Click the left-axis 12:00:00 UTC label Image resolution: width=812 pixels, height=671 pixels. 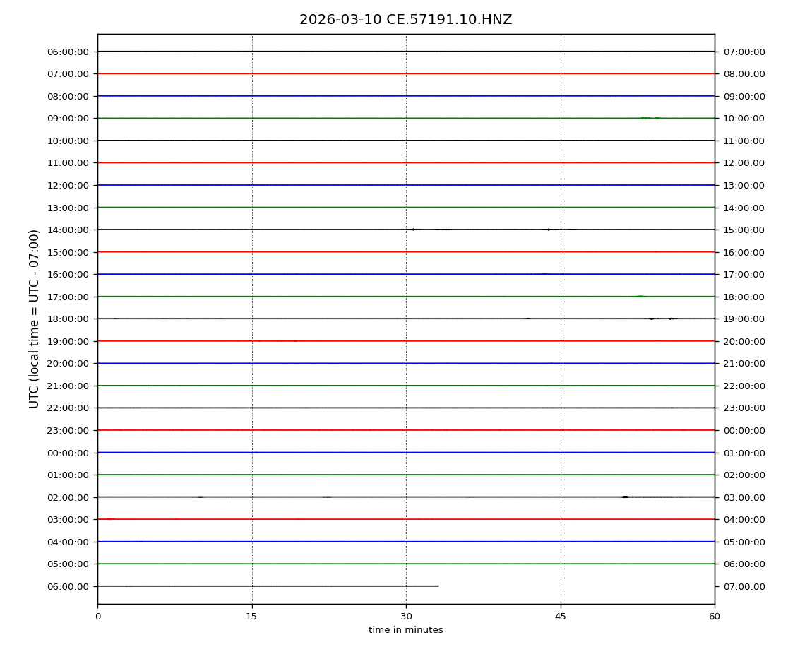coord(68,185)
